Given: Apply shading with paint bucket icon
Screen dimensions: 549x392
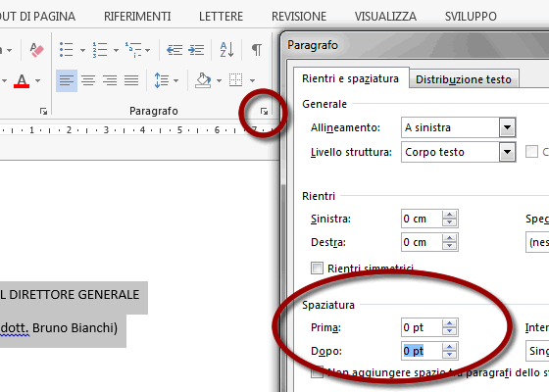Looking at the screenshot, I should pyautogui.click(x=203, y=80).
